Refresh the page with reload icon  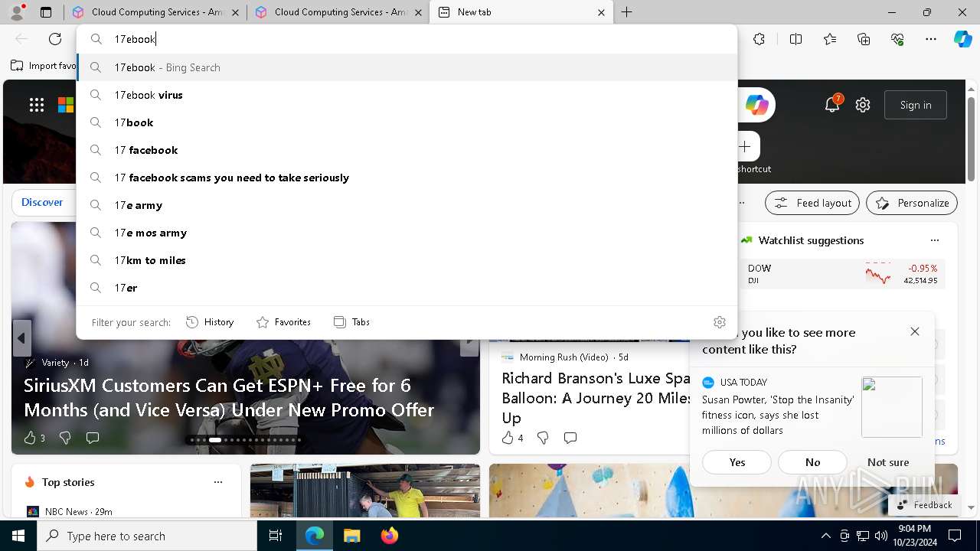55,39
